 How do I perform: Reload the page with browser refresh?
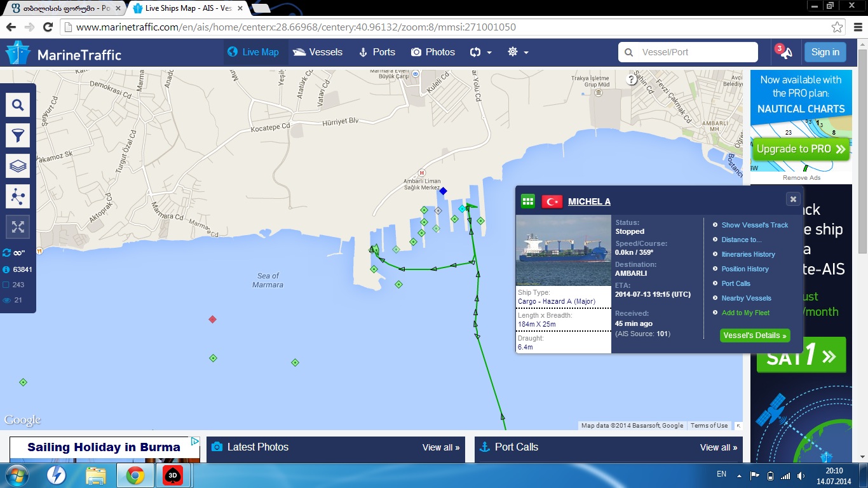coord(48,27)
